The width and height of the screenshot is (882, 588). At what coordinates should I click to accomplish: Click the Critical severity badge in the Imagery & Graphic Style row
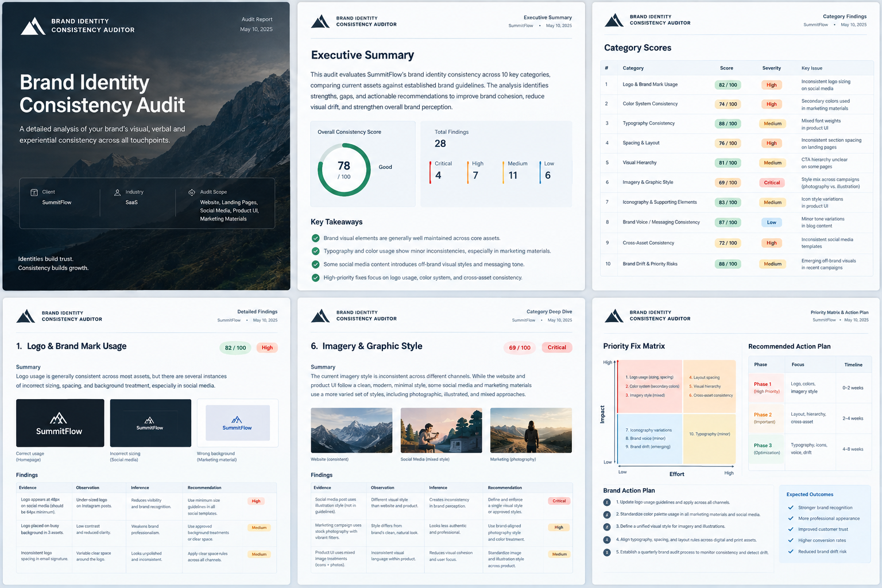(x=772, y=183)
